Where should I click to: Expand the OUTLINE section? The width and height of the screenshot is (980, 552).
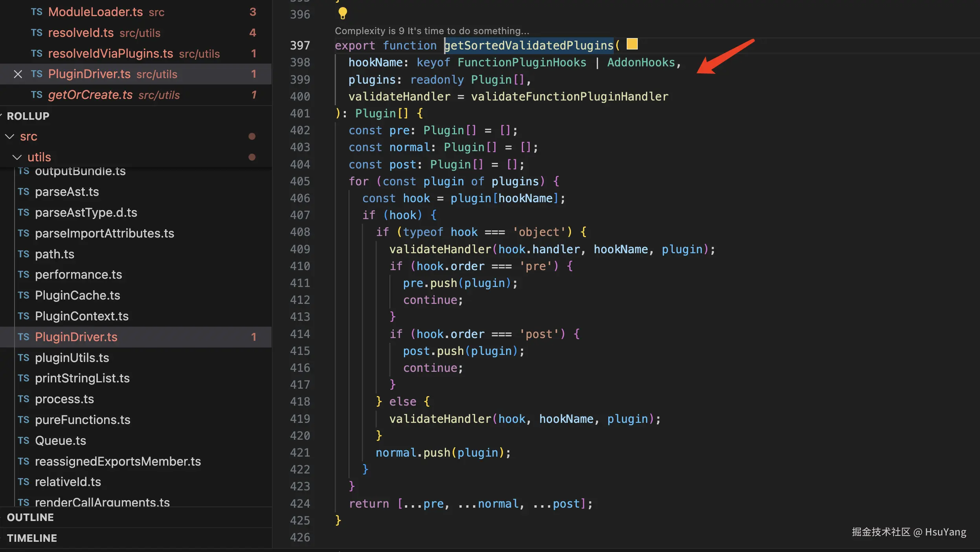[30, 517]
